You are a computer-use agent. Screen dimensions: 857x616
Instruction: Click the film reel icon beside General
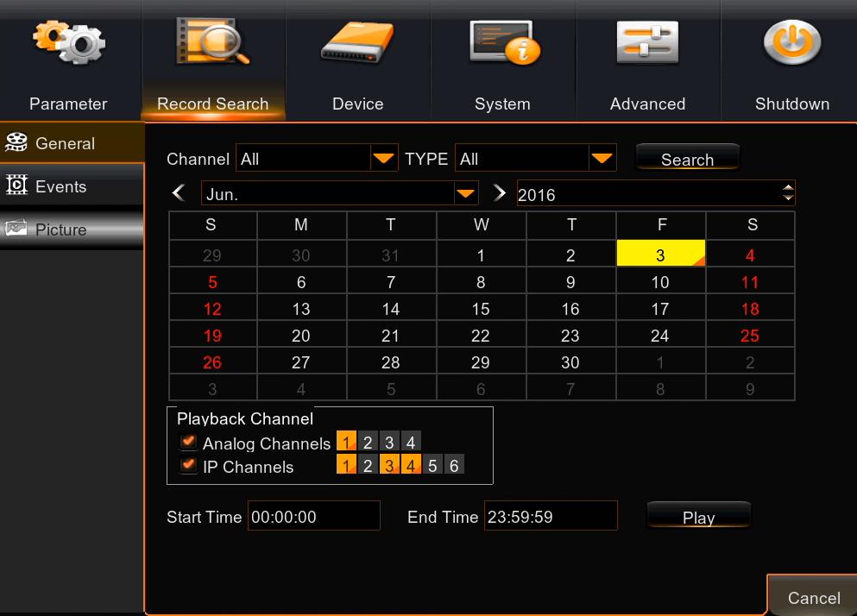pos(16,142)
